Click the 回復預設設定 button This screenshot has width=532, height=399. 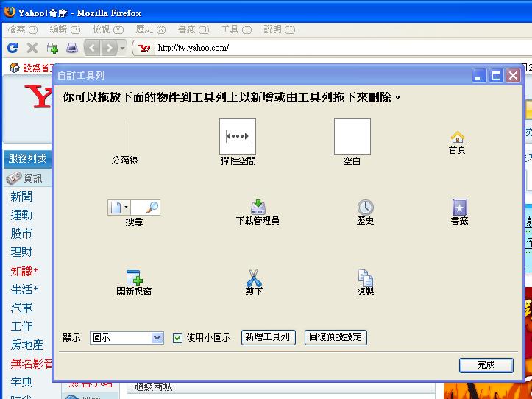click(x=336, y=338)
